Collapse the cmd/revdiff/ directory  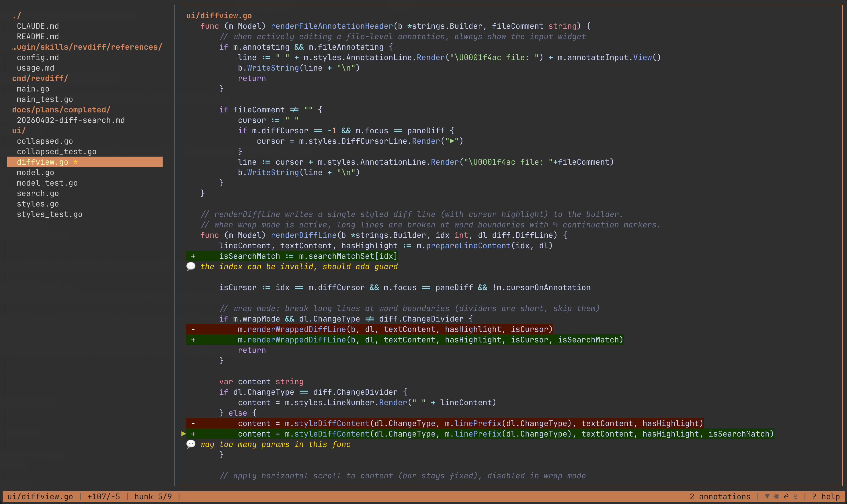click(40, 78)
